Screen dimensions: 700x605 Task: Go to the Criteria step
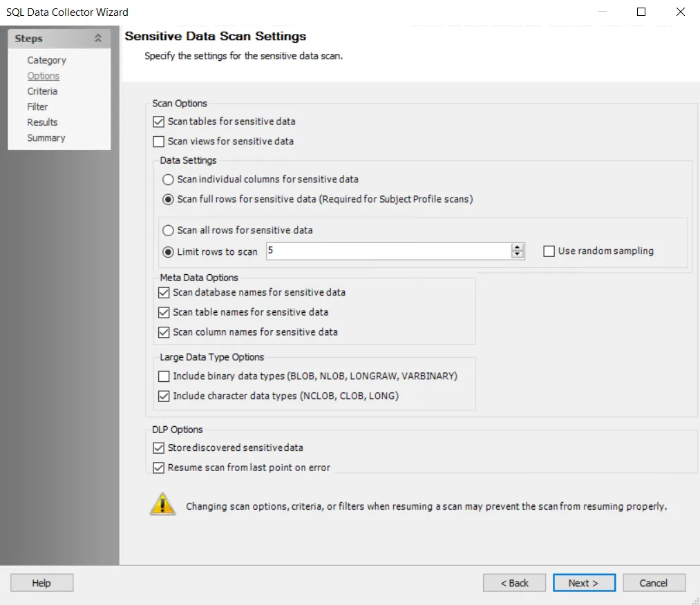[42, 91]
